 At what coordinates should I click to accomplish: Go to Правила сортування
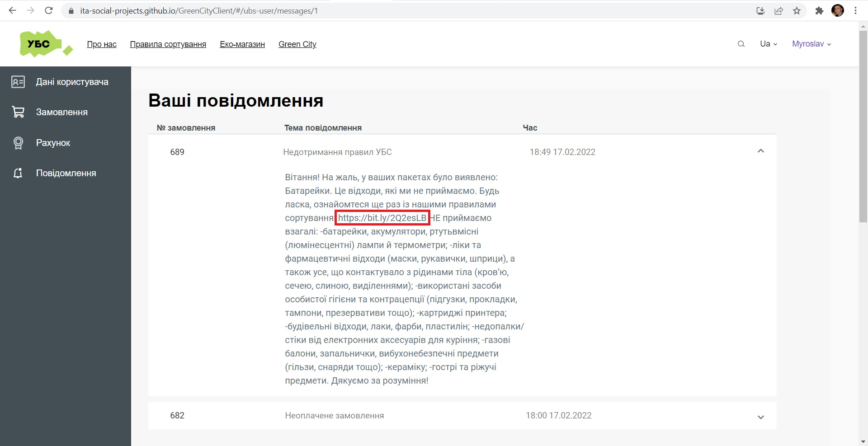(168, 44)
